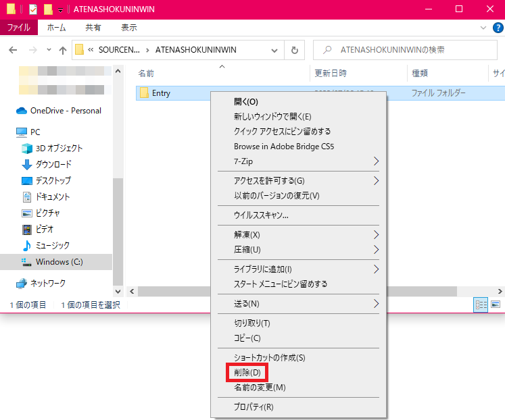Expand the 7-Zip submenu
The width and height of the screenshot is (505, 420).
pyautogui.click(x=376, y=161)
